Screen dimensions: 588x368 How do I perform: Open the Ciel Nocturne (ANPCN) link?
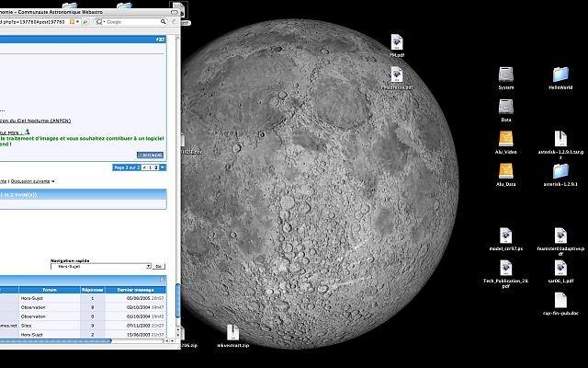35,121
